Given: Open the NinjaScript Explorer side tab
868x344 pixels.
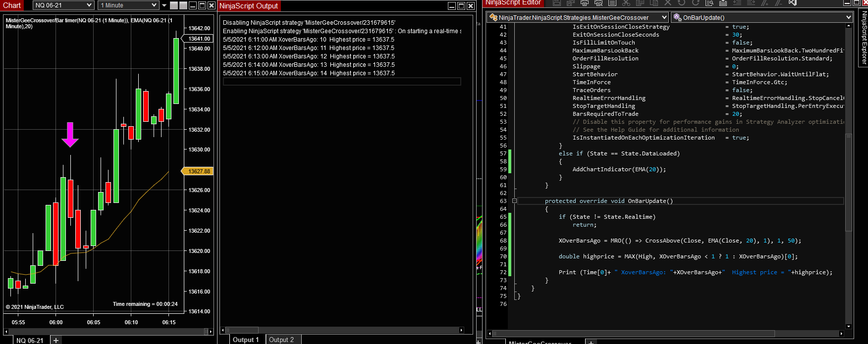Looking at the screenshot, I should point(864,38).
